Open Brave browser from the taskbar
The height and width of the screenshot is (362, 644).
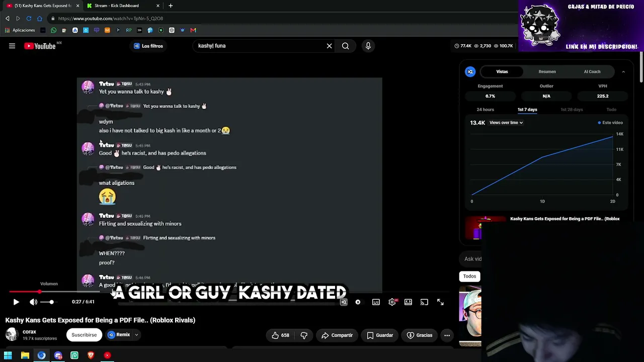[x=91, y=355]
